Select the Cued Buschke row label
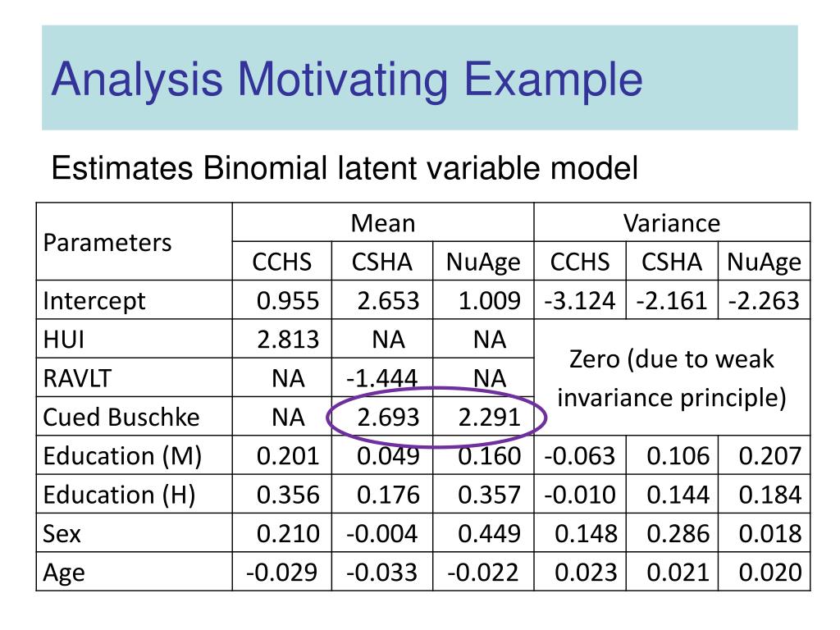840x630 pixels. (x=121, y=418)
